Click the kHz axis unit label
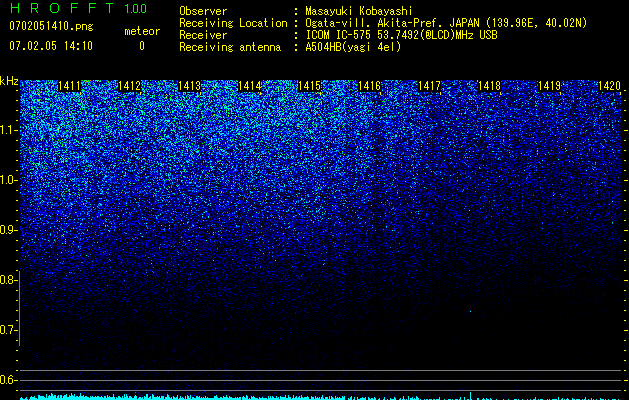The image size is (629, 400). (9, 81)
